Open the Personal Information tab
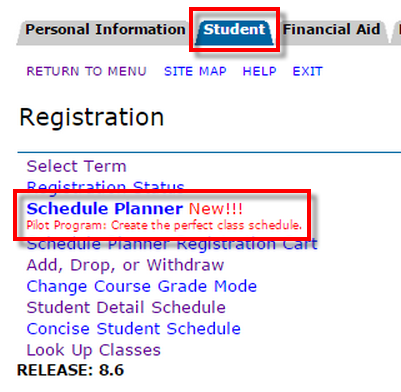This screenshot has height=392, width=401. click(105, 30)
